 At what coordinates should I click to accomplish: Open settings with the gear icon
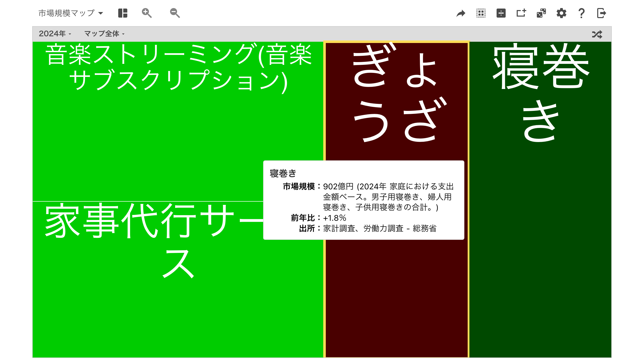coord(561,13)
